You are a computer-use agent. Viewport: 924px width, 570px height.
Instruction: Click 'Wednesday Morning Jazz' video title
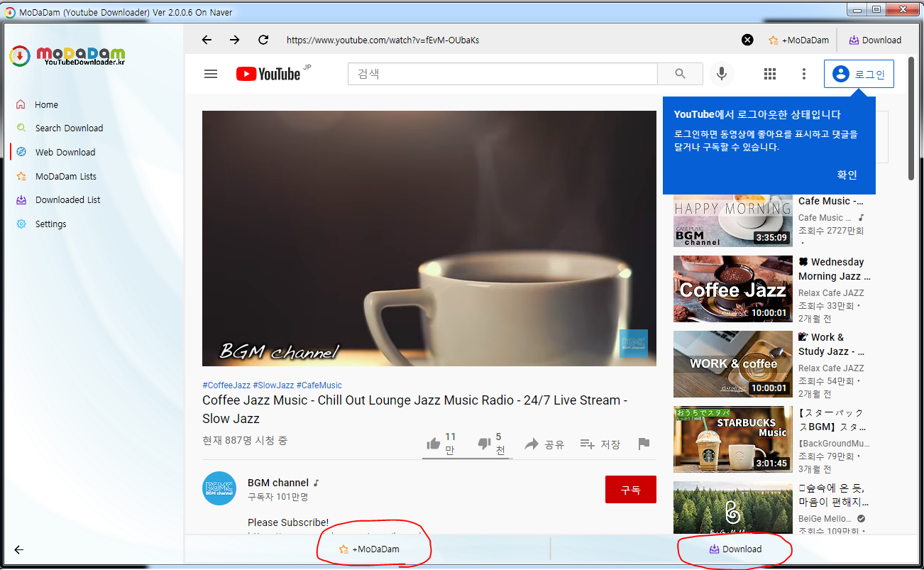tap(835, 269)
